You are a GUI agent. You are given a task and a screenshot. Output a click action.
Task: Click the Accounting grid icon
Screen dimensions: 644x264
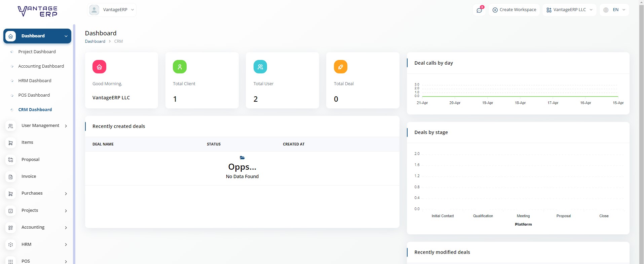[x=11, y=228]
